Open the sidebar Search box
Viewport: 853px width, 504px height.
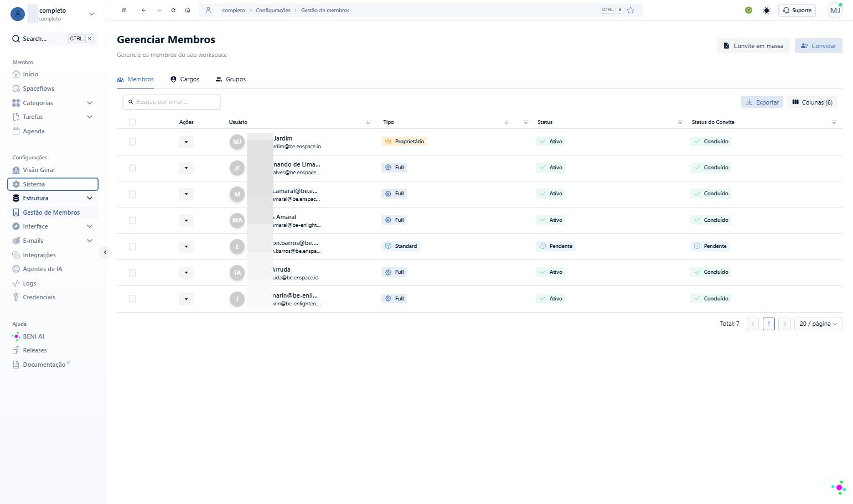click(53, 39)
